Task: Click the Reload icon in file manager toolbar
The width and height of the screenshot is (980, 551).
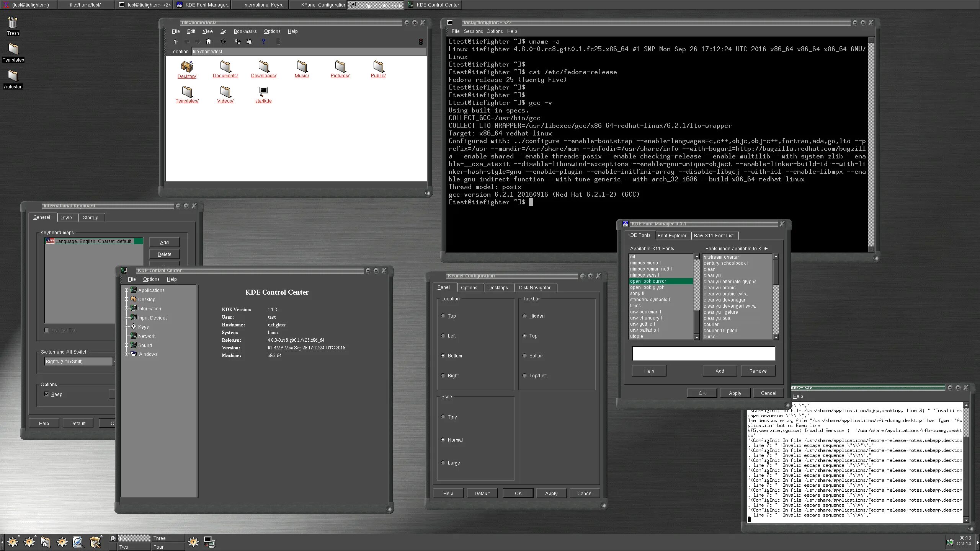Action: 223,41
